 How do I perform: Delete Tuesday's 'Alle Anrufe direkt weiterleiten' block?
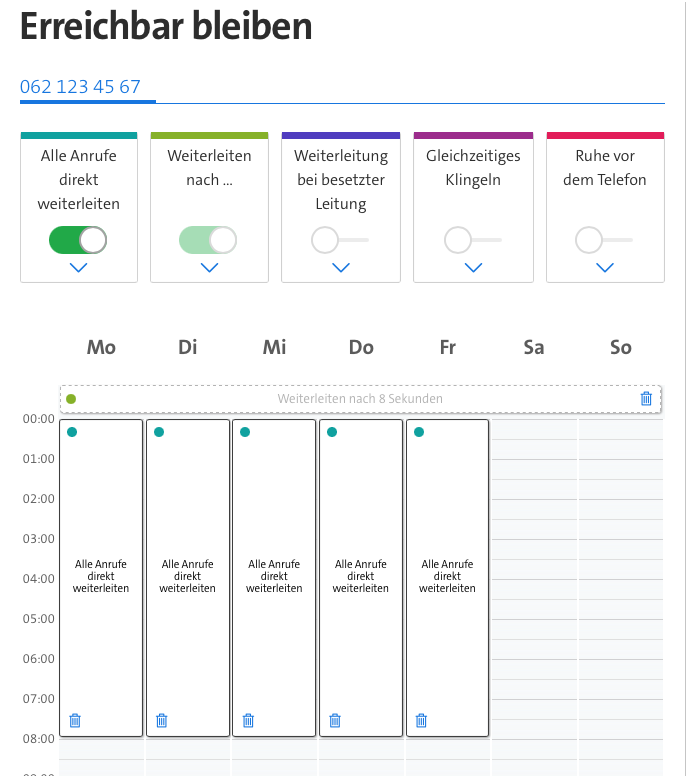162,720
